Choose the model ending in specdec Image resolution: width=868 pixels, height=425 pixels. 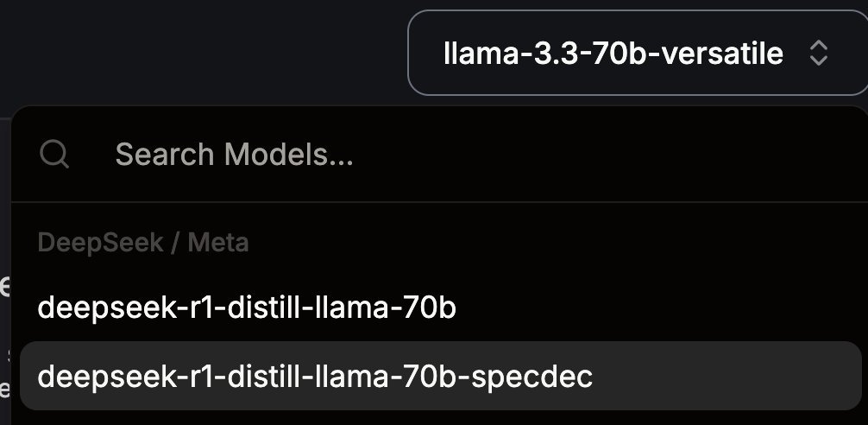coord(315,377)
